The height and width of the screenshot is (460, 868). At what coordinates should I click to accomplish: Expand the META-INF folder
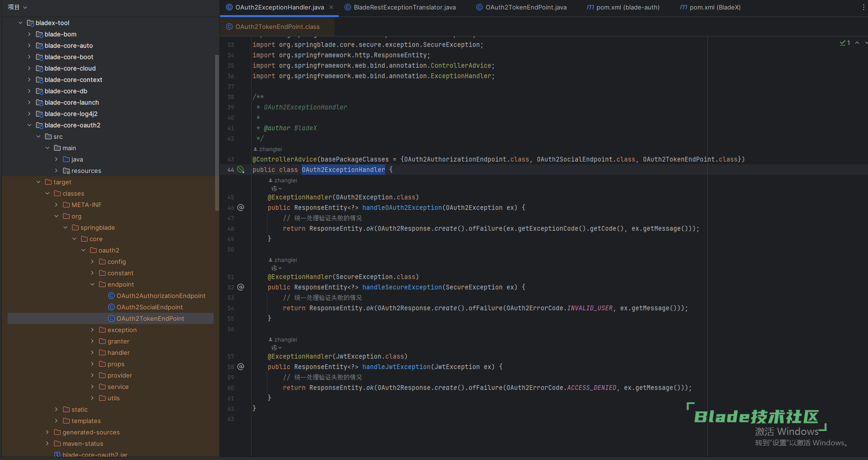[56, 205]
